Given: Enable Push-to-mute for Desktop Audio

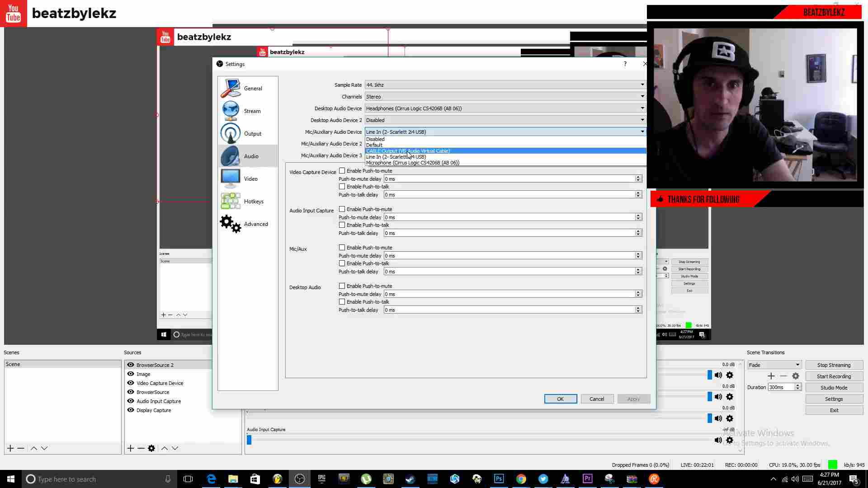Looking at the screenshot, I should (x=342, y=286).
